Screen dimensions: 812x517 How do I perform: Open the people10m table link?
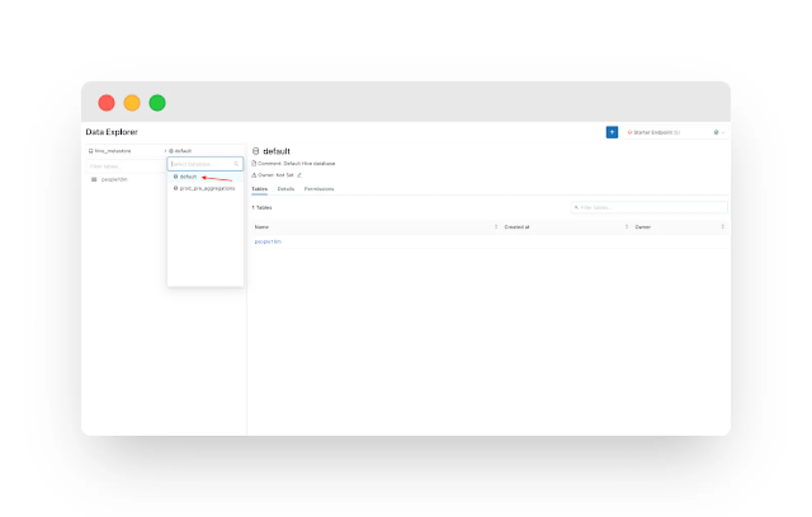[268, 242]
